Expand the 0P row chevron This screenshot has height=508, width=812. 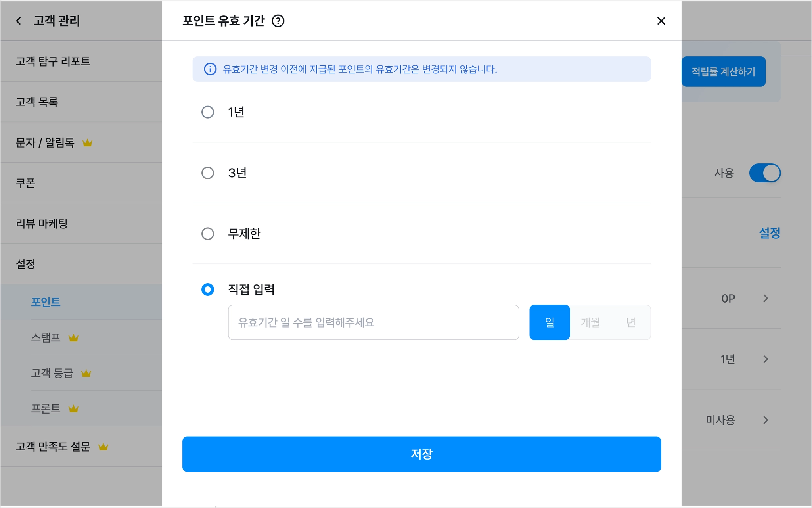pos(766,298)
